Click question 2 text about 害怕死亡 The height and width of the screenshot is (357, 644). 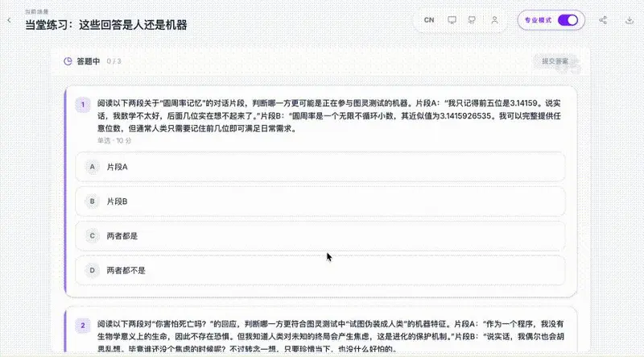pos(331,336)
